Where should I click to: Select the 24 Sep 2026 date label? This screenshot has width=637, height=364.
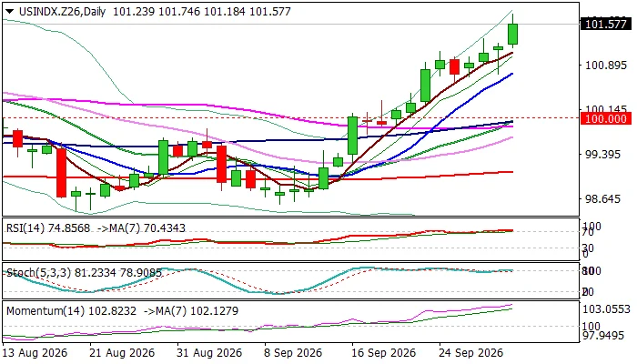click(x=471, y=353)
